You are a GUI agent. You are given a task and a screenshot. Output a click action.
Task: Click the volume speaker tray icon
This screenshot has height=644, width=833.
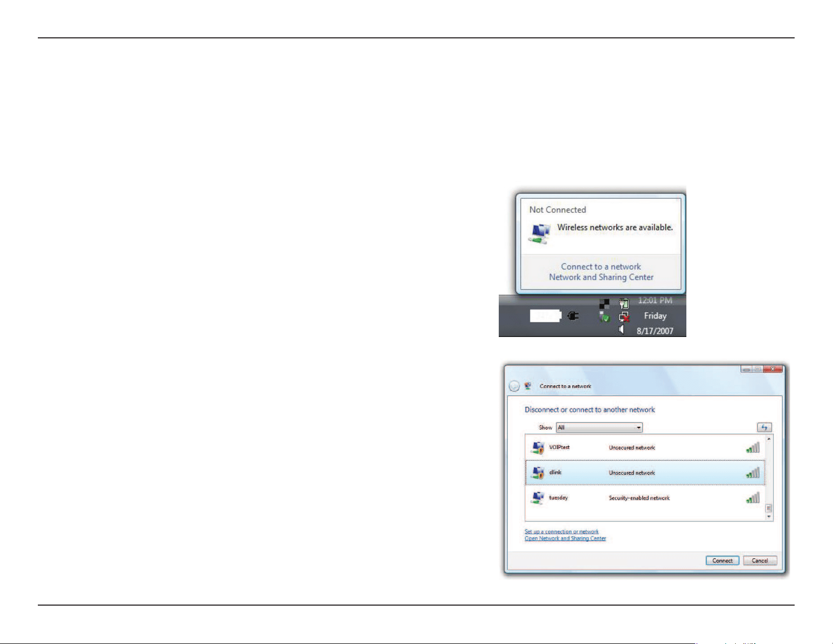point(622,330)
